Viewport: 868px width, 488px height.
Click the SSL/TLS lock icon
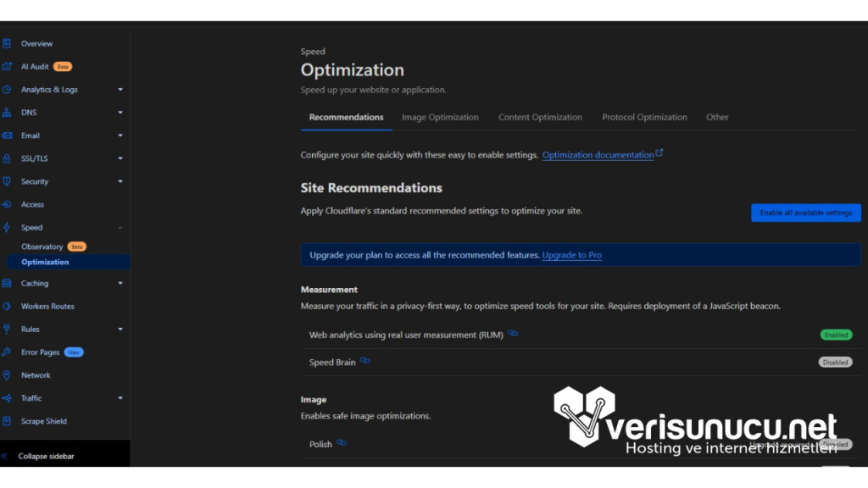tap(7, 158)
